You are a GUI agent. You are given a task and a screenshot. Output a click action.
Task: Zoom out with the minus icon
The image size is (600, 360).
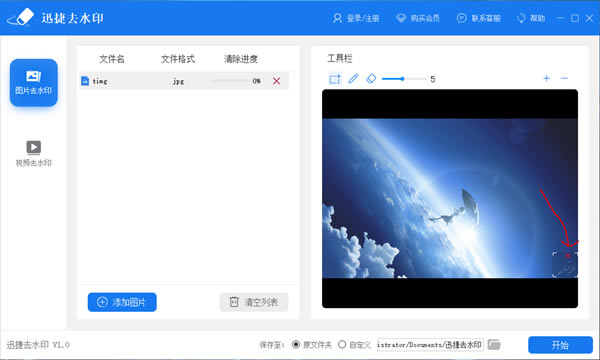(564, 78)
